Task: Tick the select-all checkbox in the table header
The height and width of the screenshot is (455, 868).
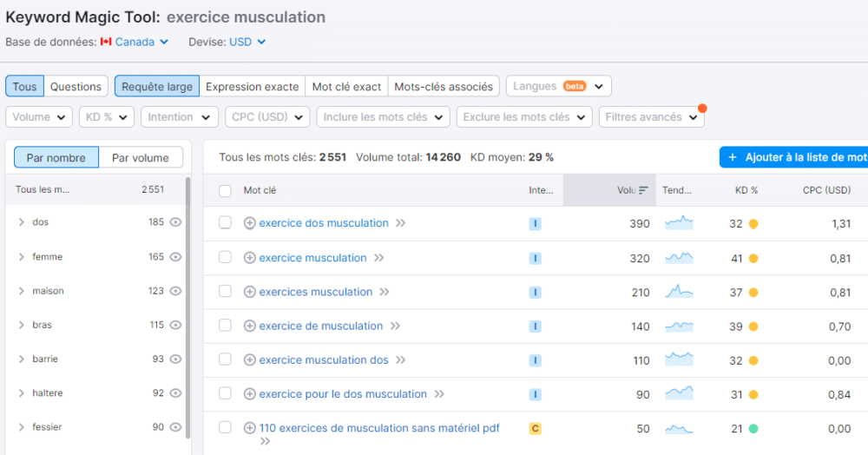Action: [x=225, y=191]
